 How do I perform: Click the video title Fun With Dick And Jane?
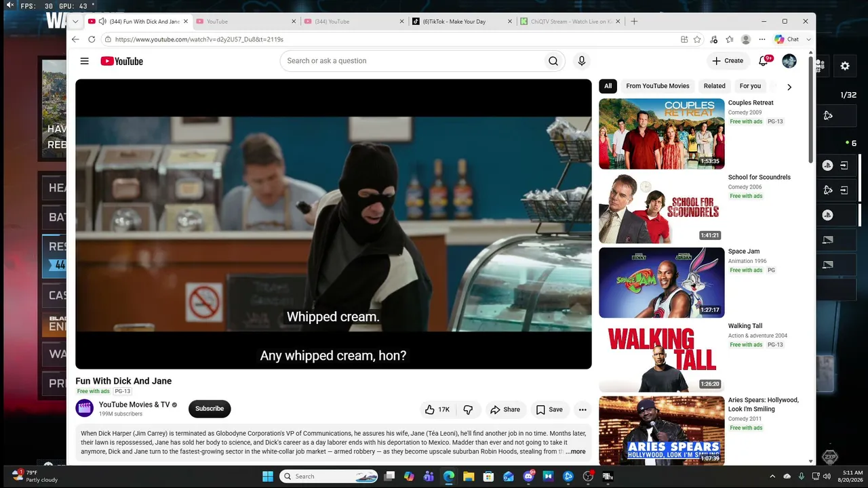click(123, 381)
